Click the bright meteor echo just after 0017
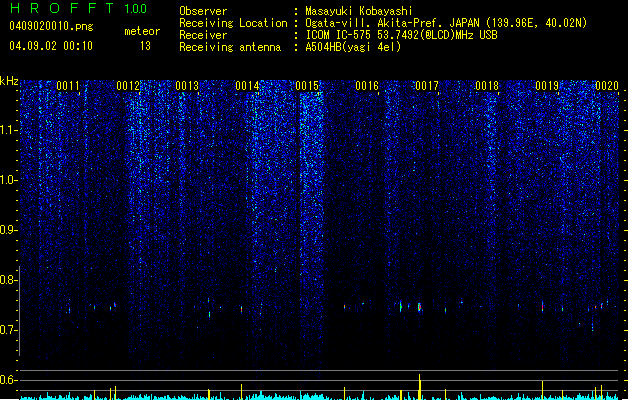Image resolution: width=629 pixels, height=400 pixels. [x=420, y=308]
